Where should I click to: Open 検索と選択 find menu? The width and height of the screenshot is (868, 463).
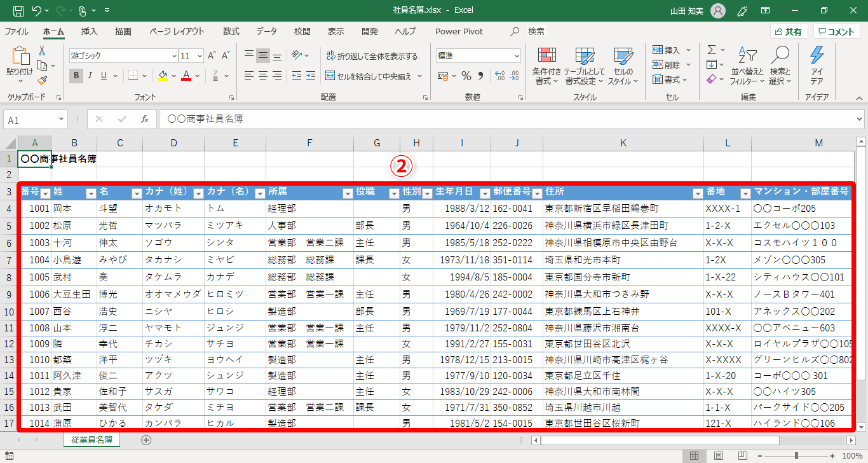coord(780,66)
